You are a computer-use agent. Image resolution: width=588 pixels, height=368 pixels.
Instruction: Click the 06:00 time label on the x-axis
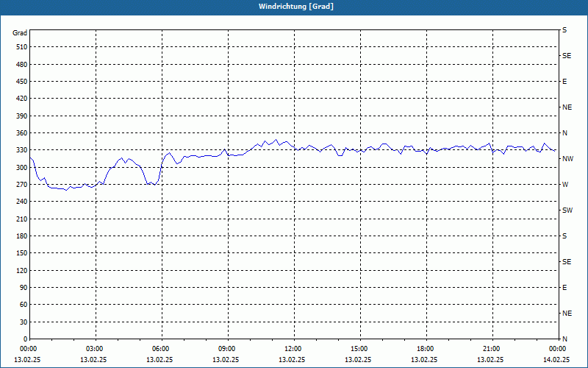[162, 349]
